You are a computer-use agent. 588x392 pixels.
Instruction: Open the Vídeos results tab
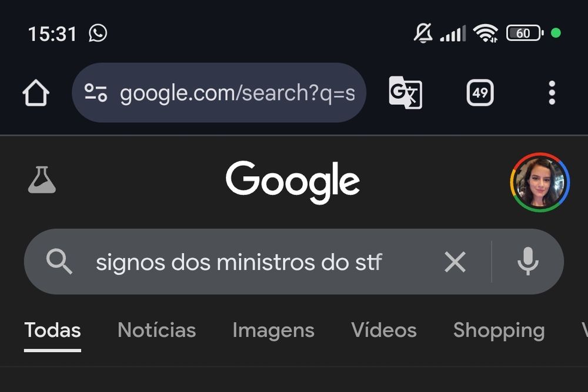pyautogui.click(x=384, y=330)
